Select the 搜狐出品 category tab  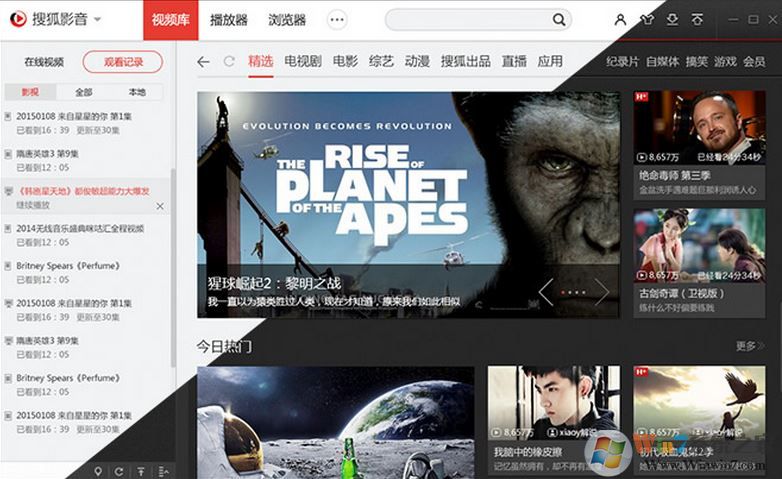pos(465,61)
